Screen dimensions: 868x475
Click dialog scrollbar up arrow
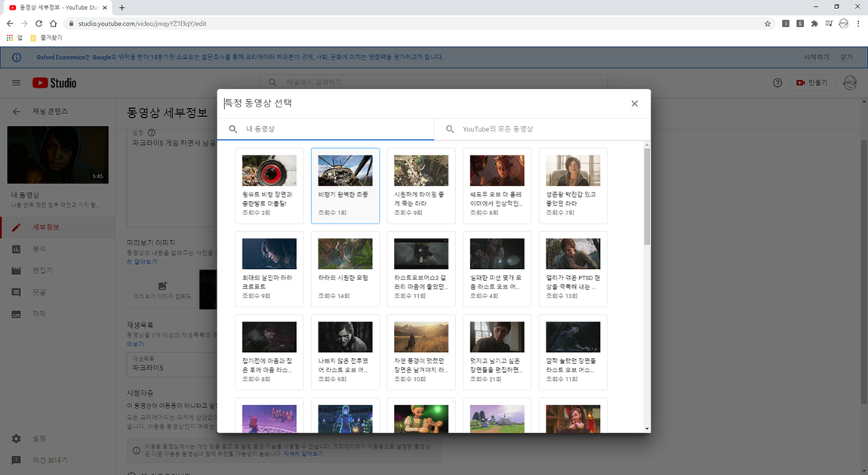coord(647,145)
